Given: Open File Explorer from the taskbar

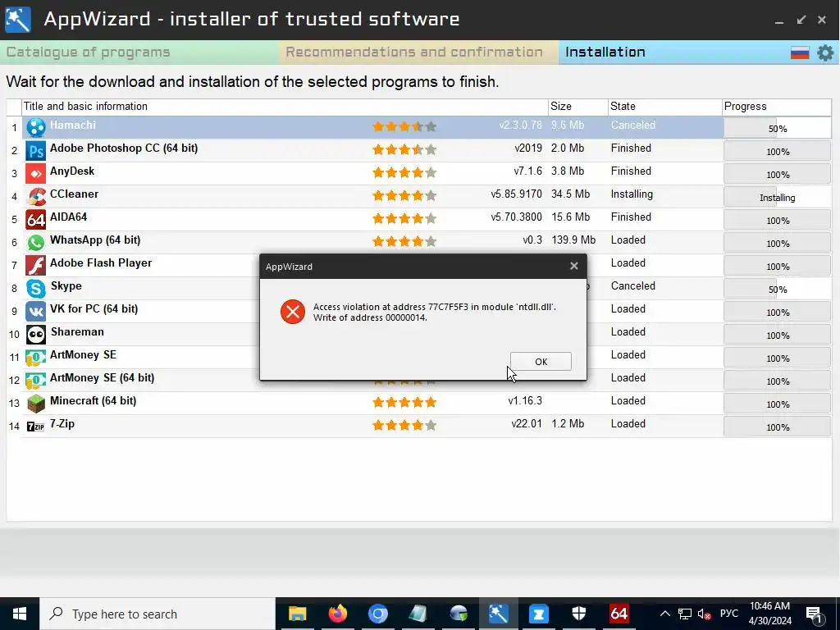Looking at the screenshot, I should [297, 614].
